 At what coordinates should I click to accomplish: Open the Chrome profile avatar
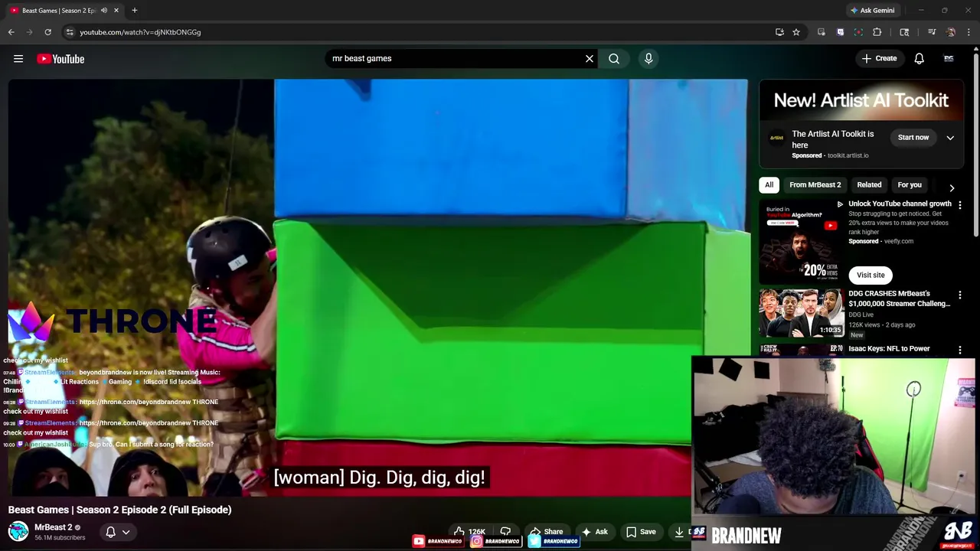tap(951, 32)
